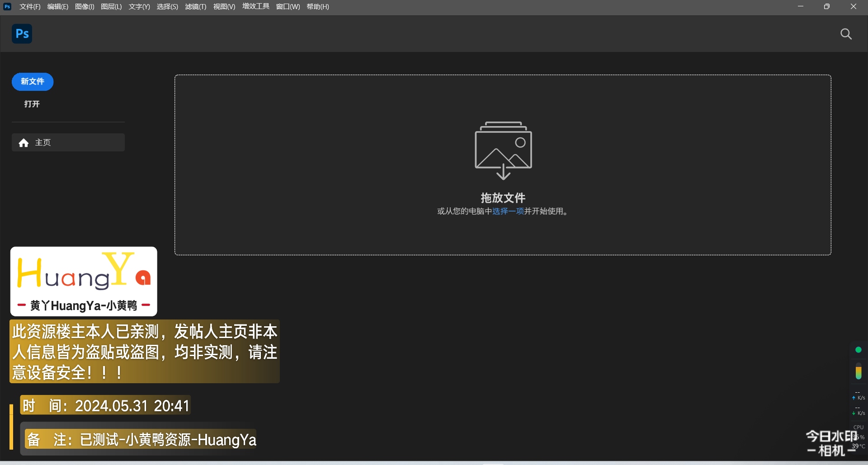Open the 图层(L) menu
Image resolution: width=868 pixels, height=465 pixels.
tap(111, 7)
